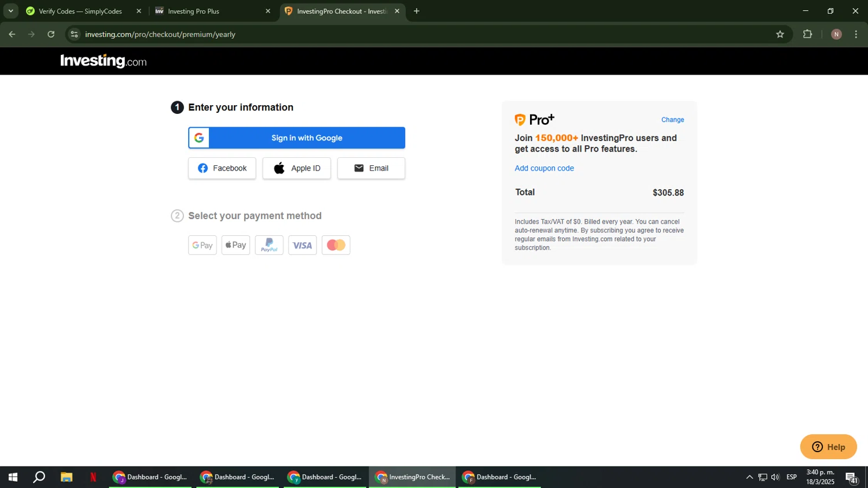Select the Apple Pay payment icon
Image resolution: width=868 pixels, height=488 pixels.
click(x=236, y=245)
